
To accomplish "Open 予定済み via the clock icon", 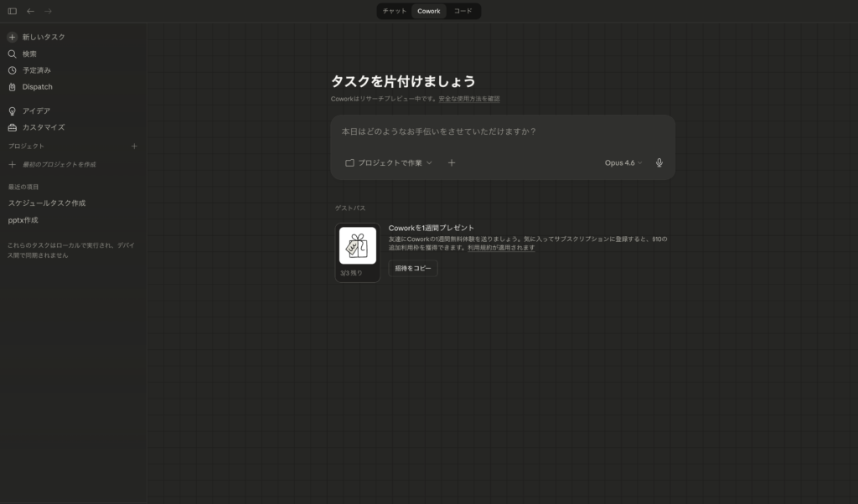I will click(x=35, y=70).
